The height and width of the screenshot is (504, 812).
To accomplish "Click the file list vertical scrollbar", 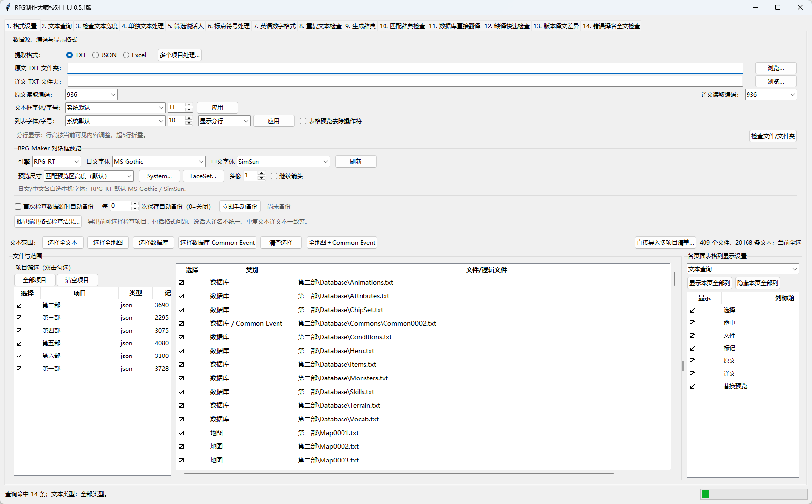I will [675, 279].
